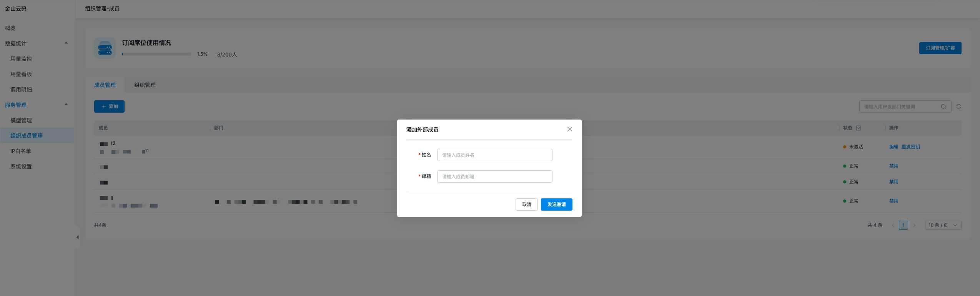Go to the next page arrow

(x=914, y=225)
